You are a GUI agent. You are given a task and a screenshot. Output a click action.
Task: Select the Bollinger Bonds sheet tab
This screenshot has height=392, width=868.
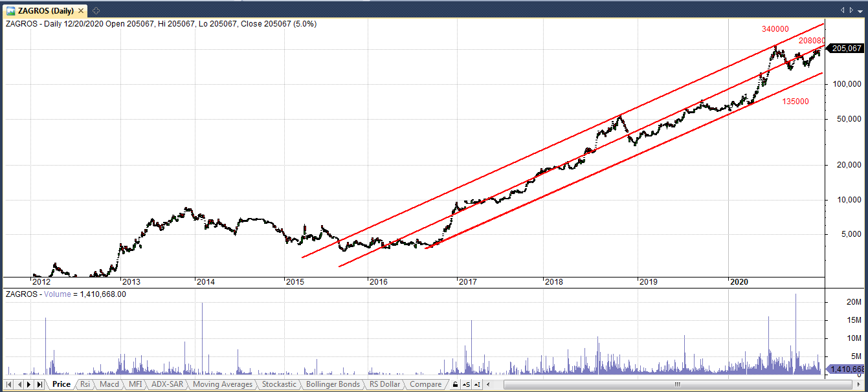(332, 384)
